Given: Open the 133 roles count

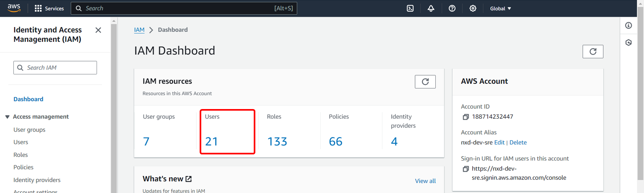Looking at the screenshot, I should 277,142.
